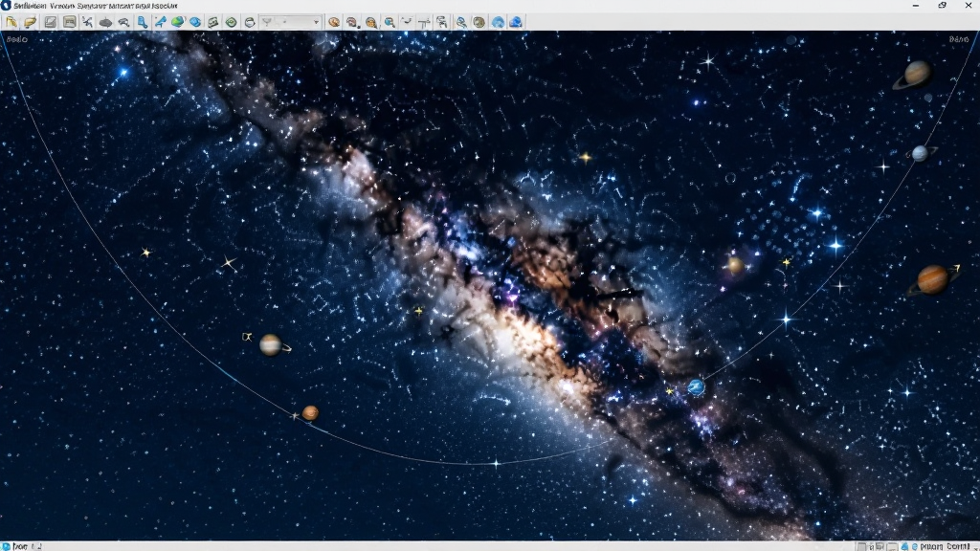Screen dimensions: 980x551
Task: Click the green globe toolbar icon
Action: click(178, 22)
